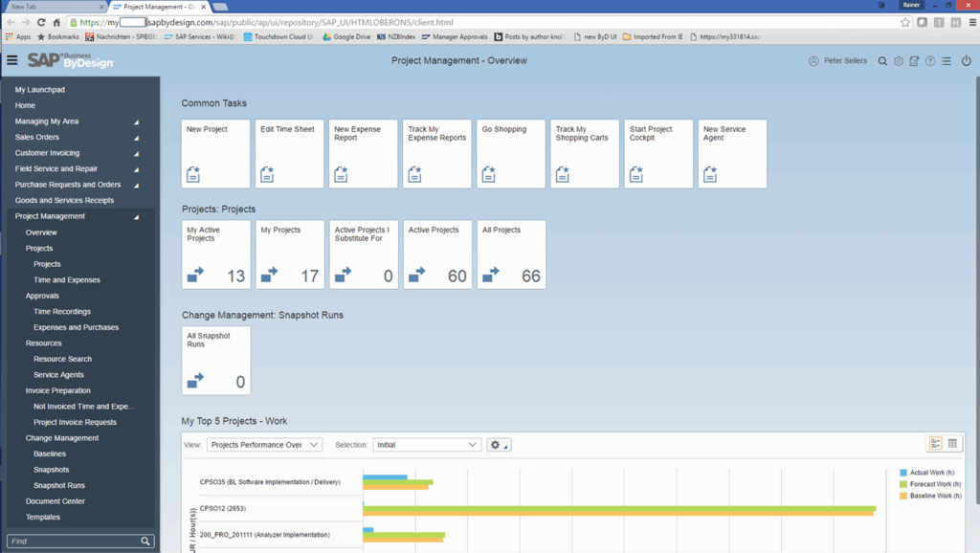Open the feedback document icon in header

point(914,60)
